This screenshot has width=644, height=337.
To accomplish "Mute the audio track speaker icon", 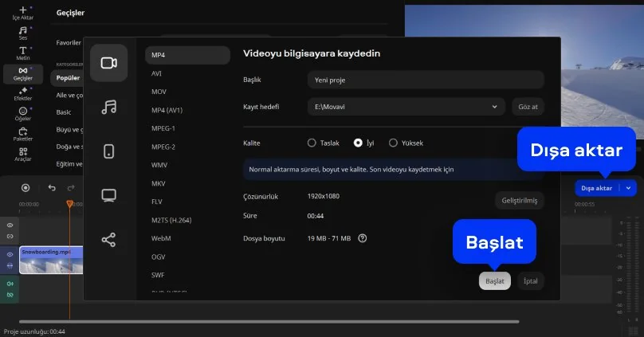I will pyautogui.click(x=10, y=284).
